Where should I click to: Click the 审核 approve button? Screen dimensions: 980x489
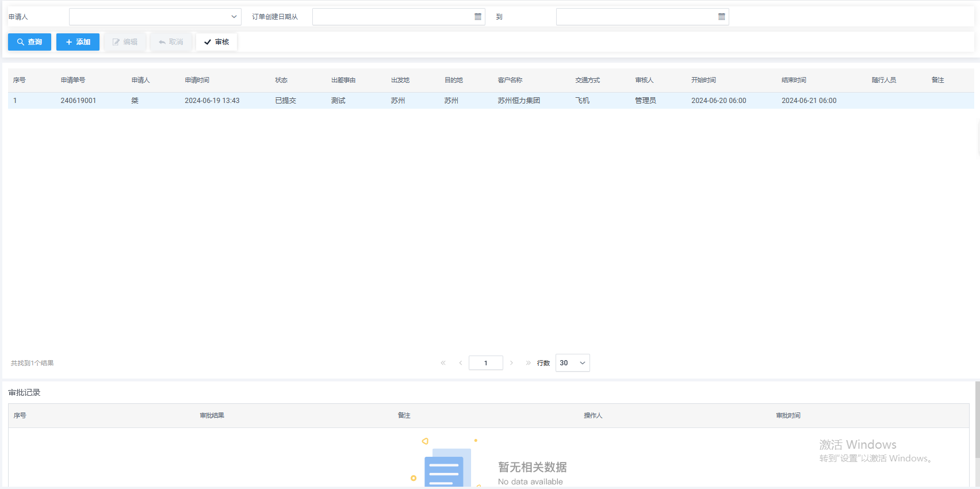click(x=216, y=42)
